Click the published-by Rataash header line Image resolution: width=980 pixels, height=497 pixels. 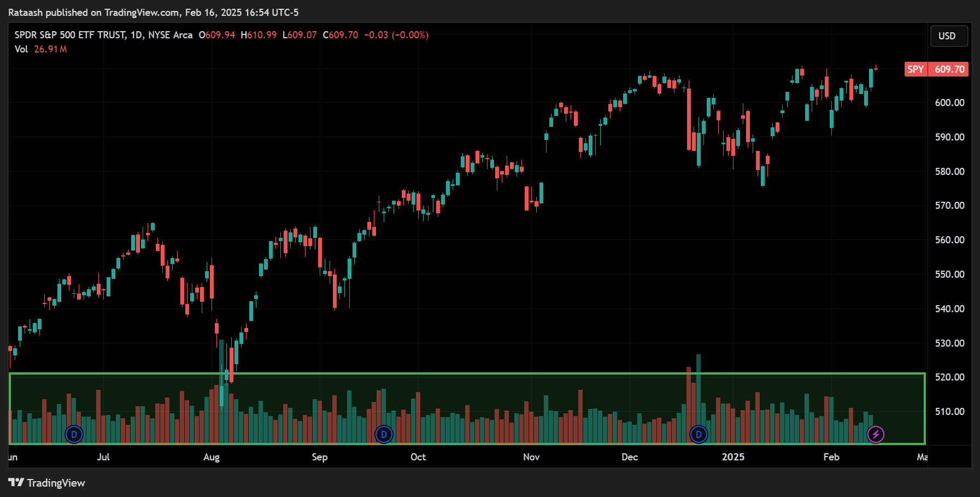point(154,13)
